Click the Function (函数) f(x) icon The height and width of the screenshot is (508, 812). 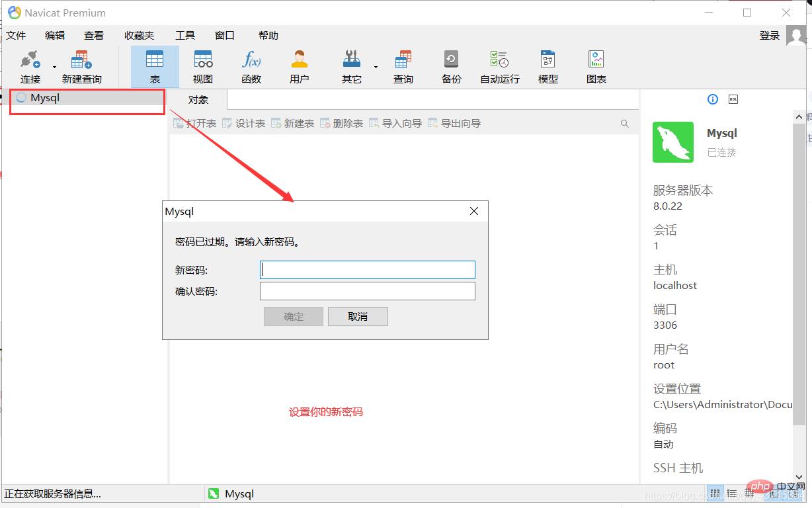pos(251,60)
